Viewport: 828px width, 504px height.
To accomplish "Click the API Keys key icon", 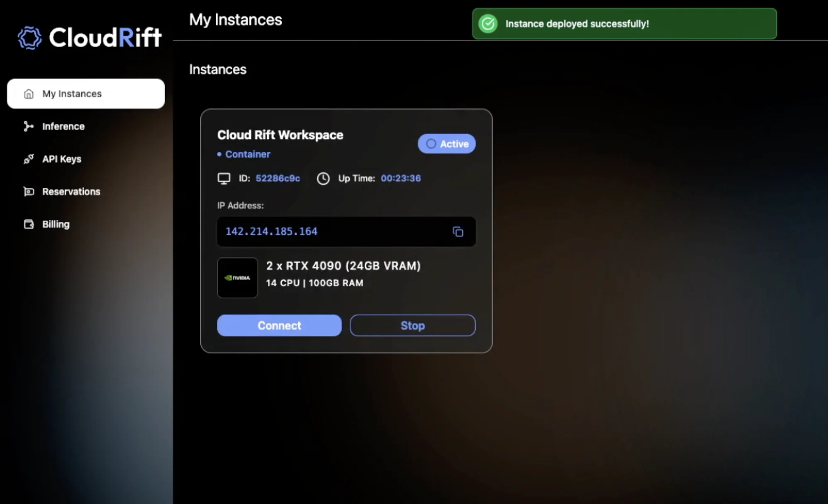I will point(28,159).
